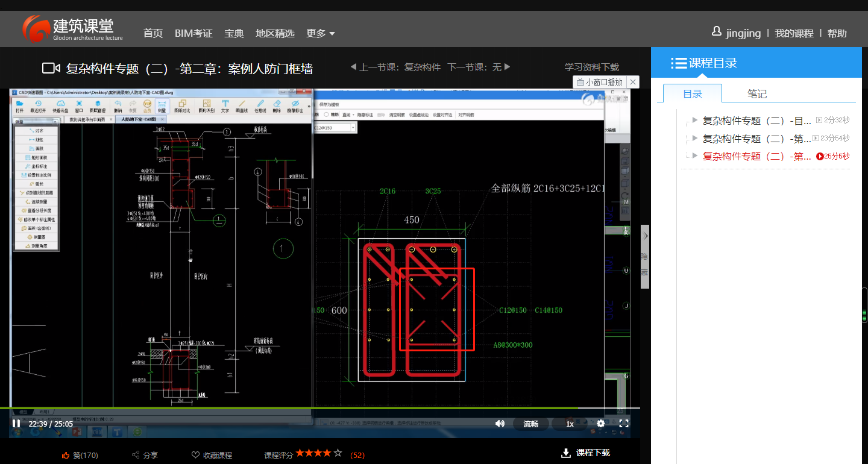Image resolution: width=868 pixels, height=464 pixels.
Task: Switch to the 笔记 tab
Action: coord(757,93)
